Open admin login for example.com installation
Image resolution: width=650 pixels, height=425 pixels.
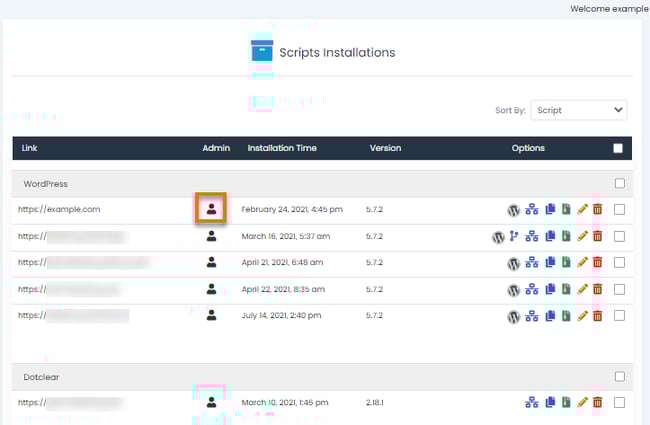[x=211, y=209]
